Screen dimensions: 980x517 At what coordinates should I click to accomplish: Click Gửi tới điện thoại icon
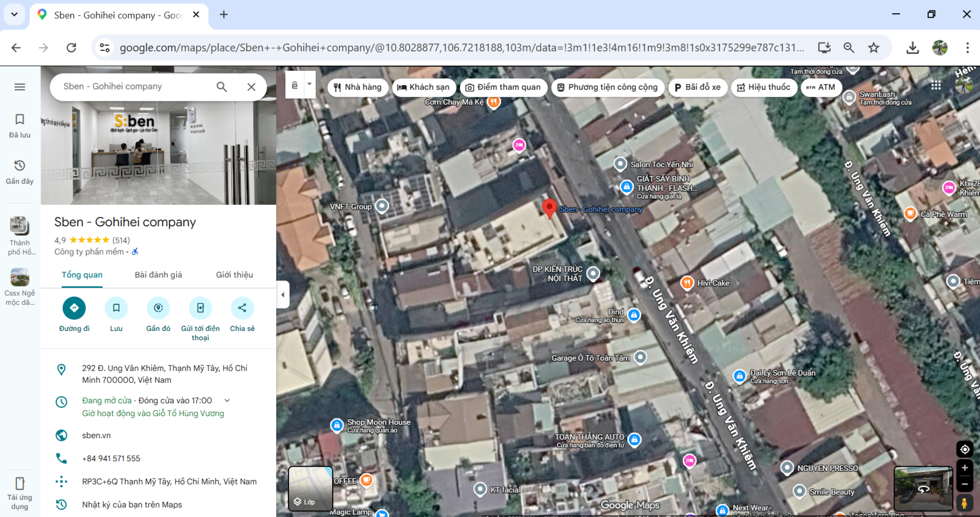point(200,308)
